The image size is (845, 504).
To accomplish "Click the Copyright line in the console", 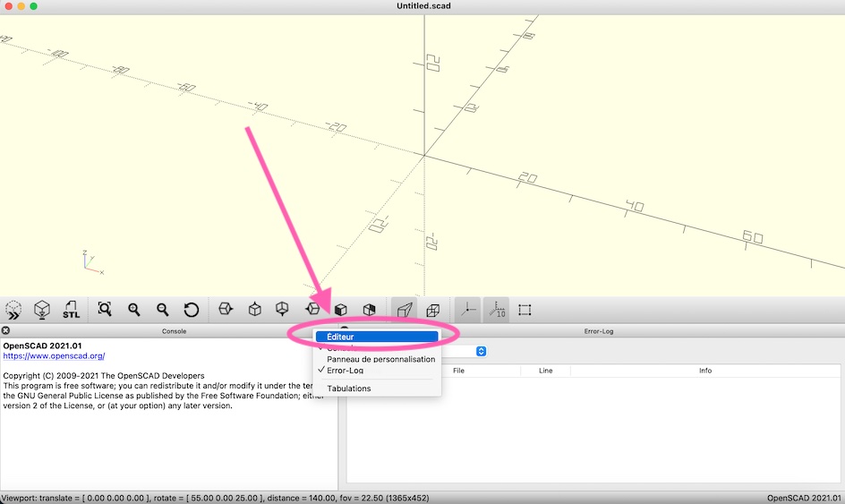I will (x=104, y=376).
